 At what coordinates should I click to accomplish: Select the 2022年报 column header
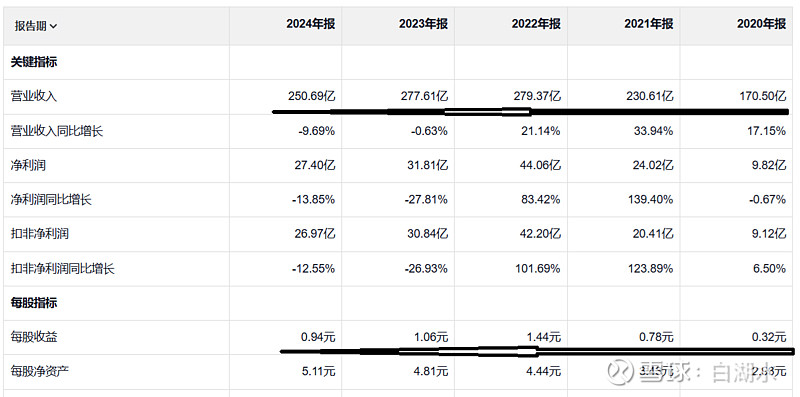point(536,24)
